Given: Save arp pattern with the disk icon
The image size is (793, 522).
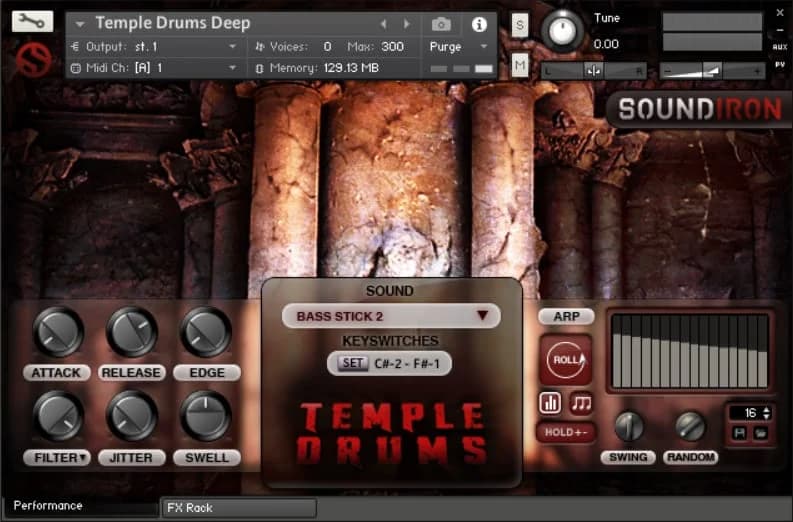Looking at the screenshot, I should click(x=735, y=432).
